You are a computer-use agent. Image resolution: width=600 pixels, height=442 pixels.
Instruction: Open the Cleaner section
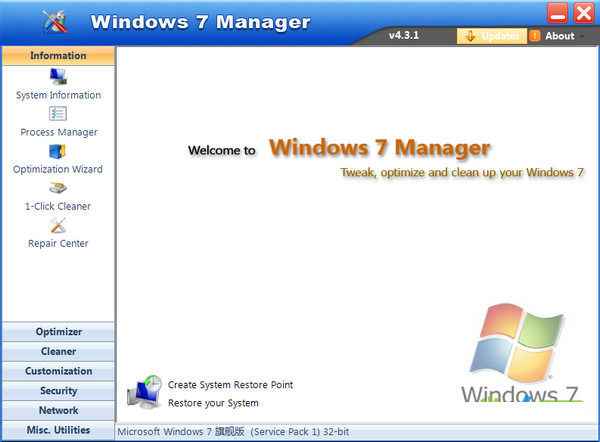[x=58, y=351]
